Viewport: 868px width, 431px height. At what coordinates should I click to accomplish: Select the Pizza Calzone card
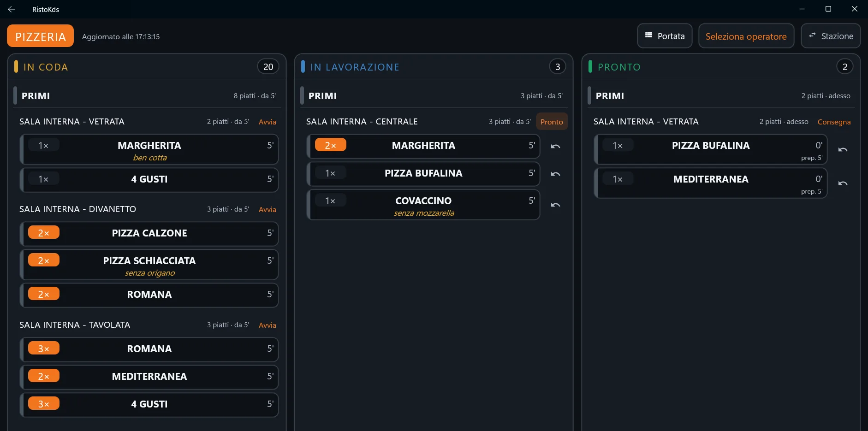pos(149,234)
